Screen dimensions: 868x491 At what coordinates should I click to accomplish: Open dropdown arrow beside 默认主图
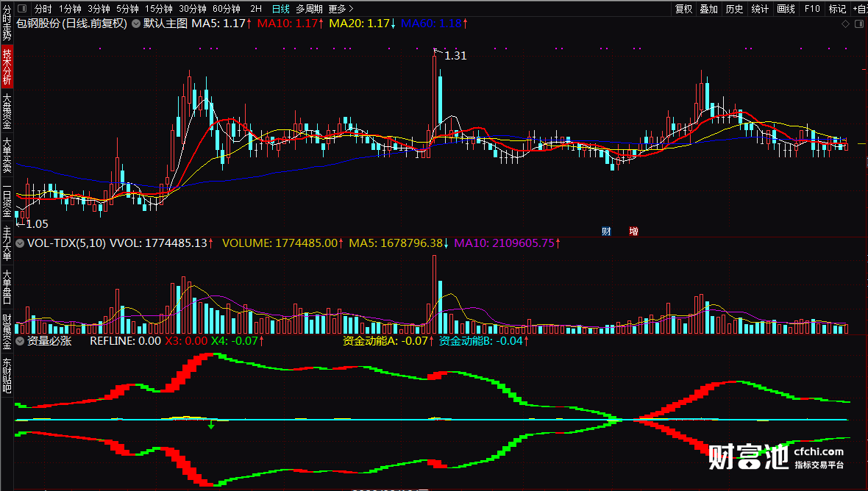click(135, 24)
